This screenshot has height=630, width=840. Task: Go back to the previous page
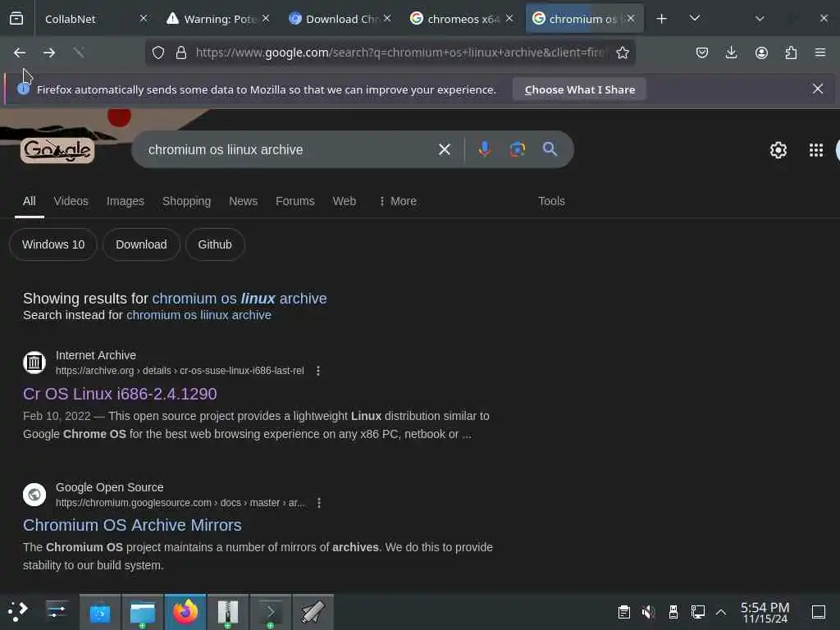pyautogui.click(x=20, y=52)
